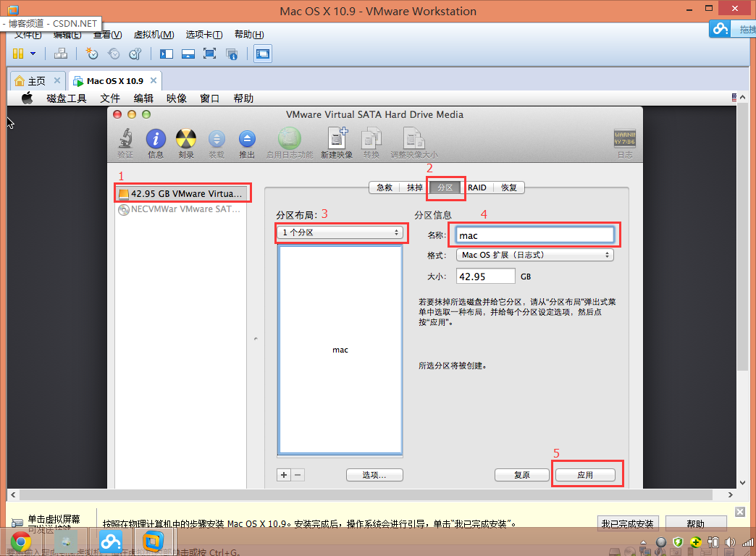Screen dimensions: 756x556
Task: Click the VMware snapshot manager icon
Action: click(135, 54)
